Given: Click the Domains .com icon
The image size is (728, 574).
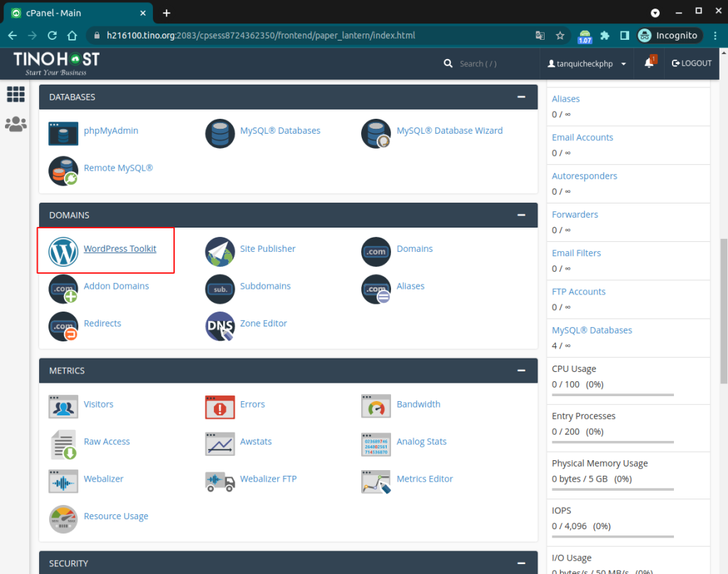Looking at the screenshot, I should pos(376,252).
